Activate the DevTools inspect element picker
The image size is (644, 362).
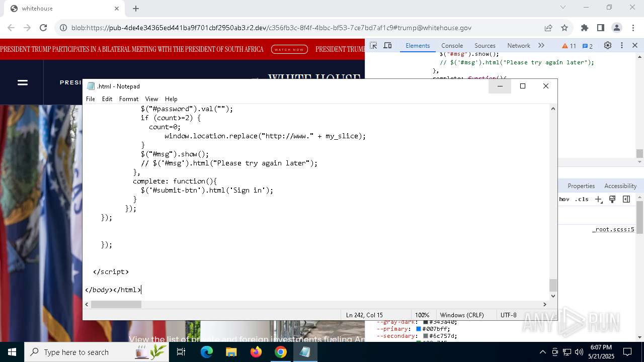coord(373,45)
